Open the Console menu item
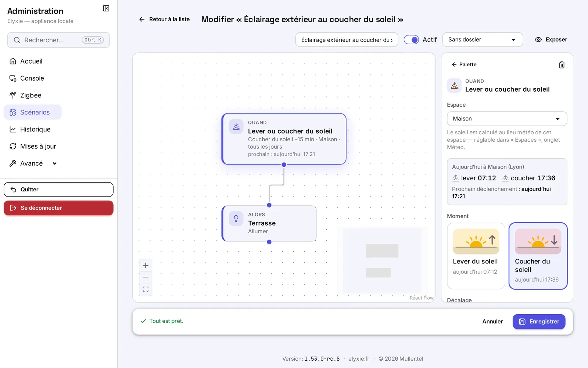This screenshot has width=588, height=368. click(x=33, y=78)
